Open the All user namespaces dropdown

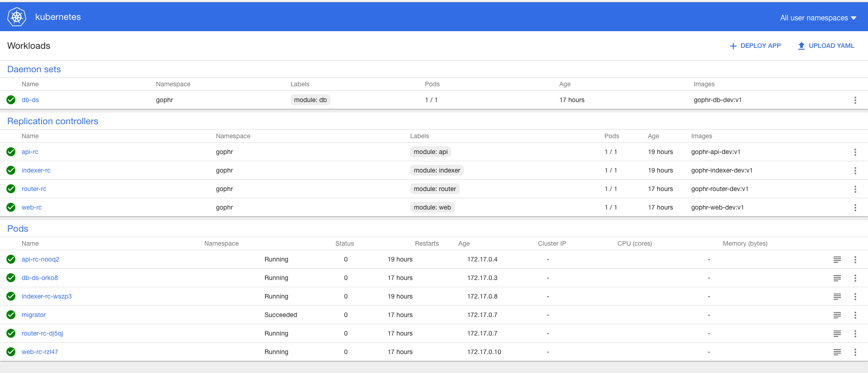(818, 18)
